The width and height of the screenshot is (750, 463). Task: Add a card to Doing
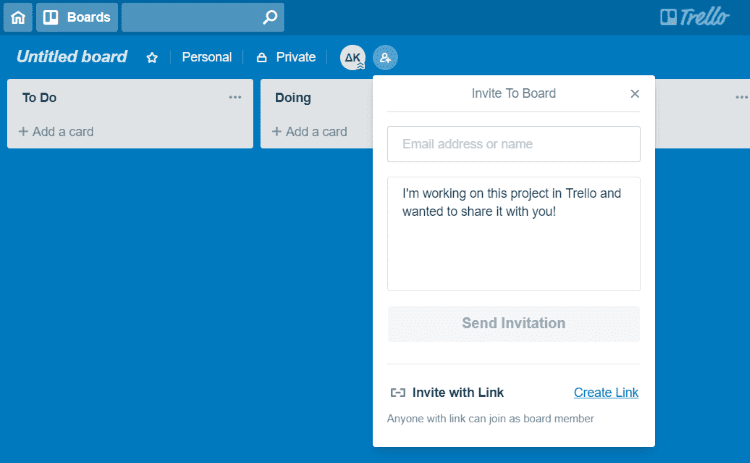309,132
